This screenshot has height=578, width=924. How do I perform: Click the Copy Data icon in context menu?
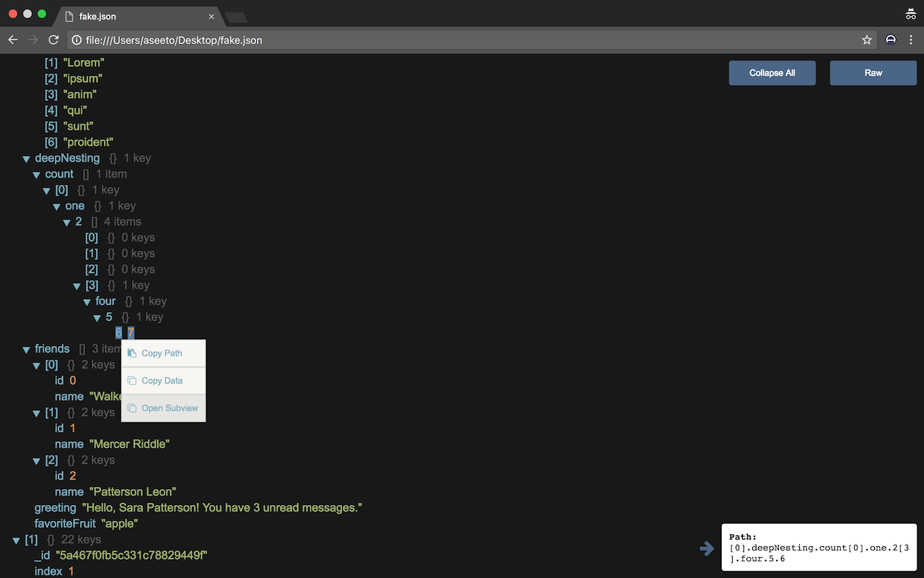point(131,381)
